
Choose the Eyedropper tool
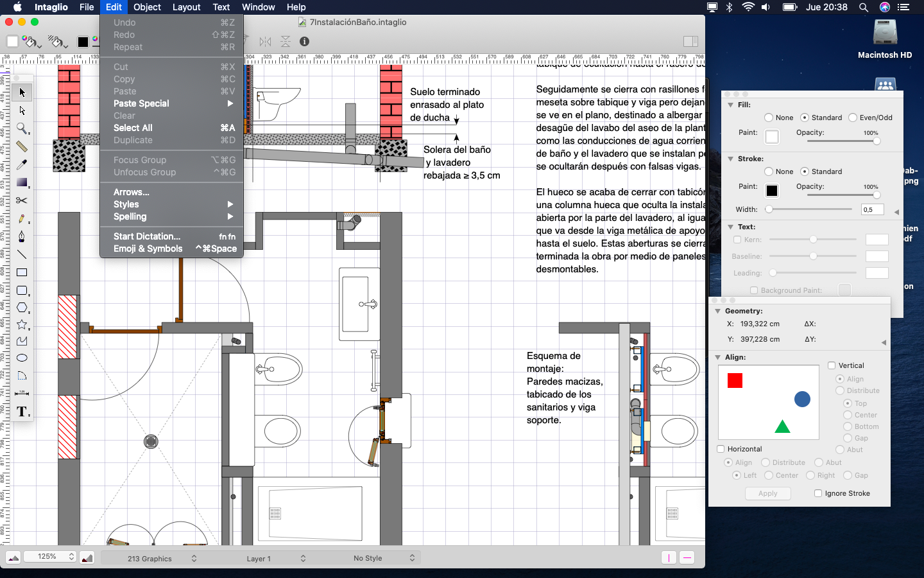coord(22,164)
